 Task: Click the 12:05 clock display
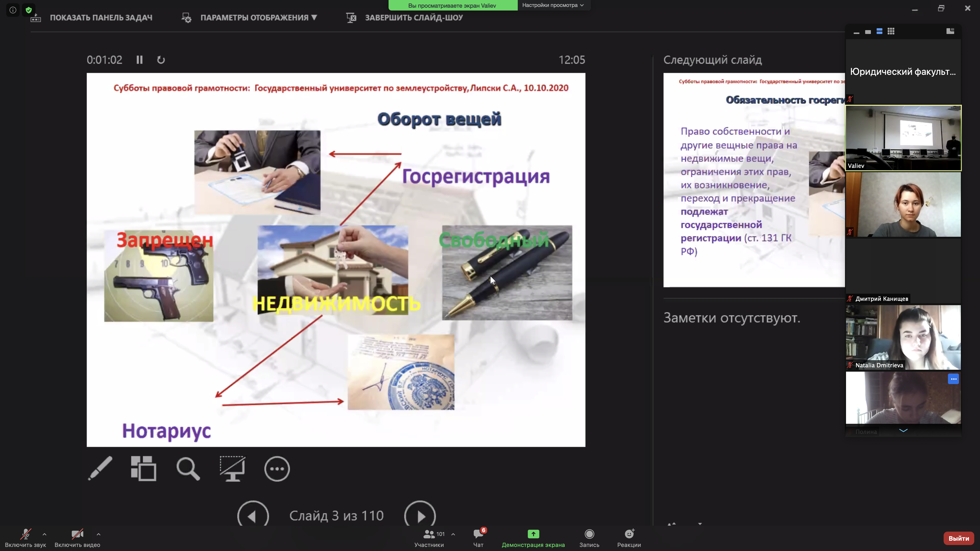point(572,60)
